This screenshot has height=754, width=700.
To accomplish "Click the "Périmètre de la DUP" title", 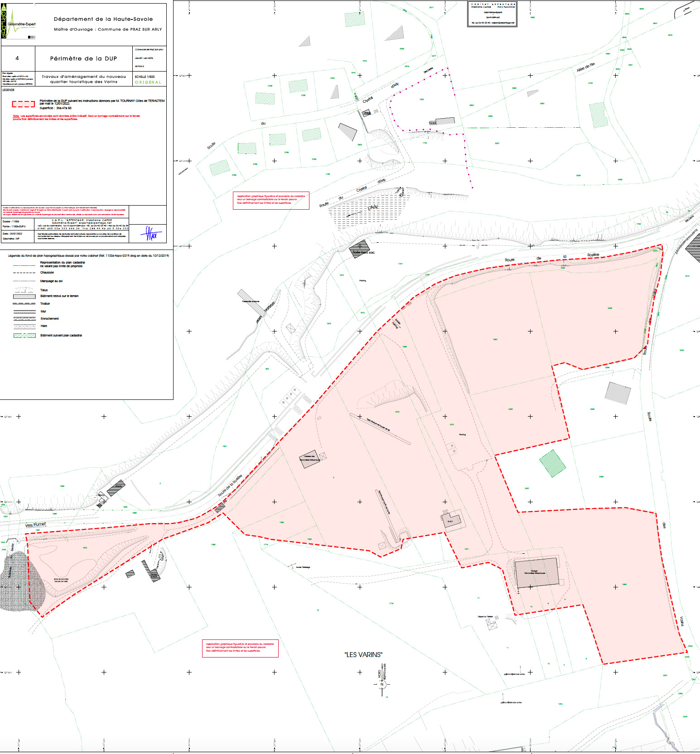I will [x=83, y=58].
